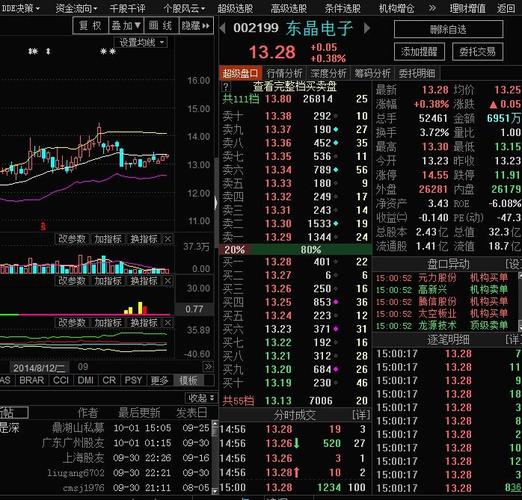522x500 pixels.
Task: Click 画线 draw line button
Action: tap(161, 26)
